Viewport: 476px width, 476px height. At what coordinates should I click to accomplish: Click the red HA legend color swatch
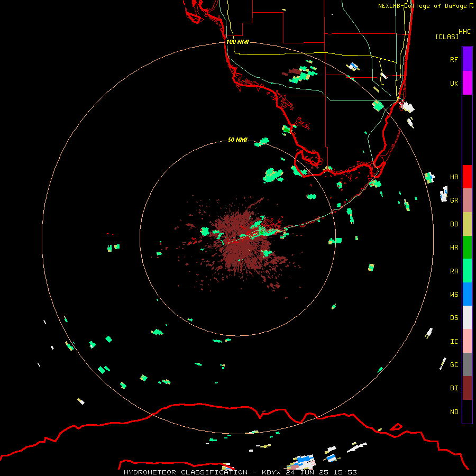[467, 177]
